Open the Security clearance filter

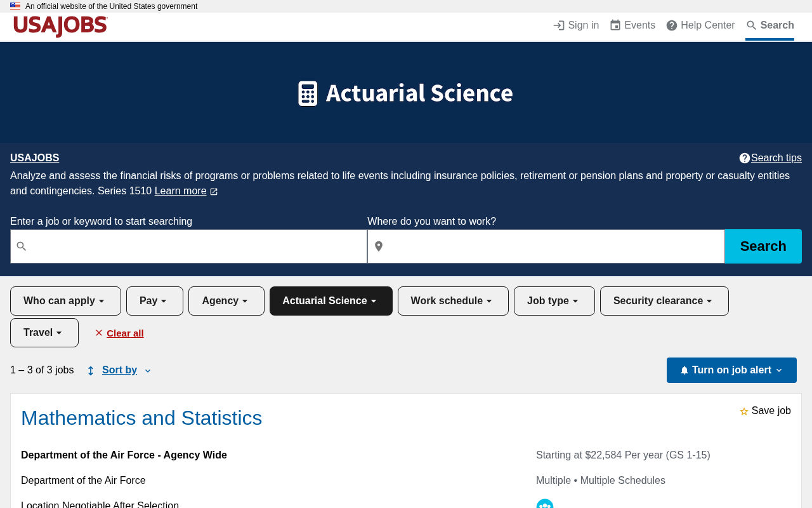coord(664,301)
